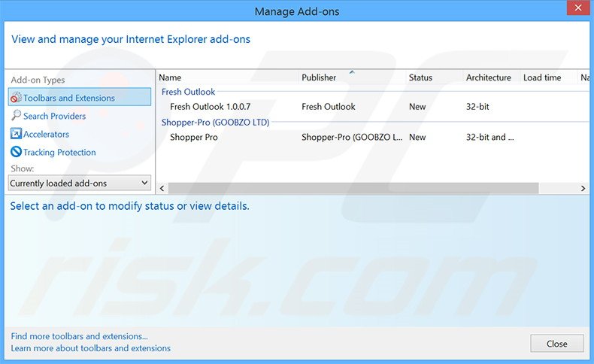Viewport: 594px width, 364px height.
Task: Click the horizontal scrollbar thumb
Action: point(353,188)
